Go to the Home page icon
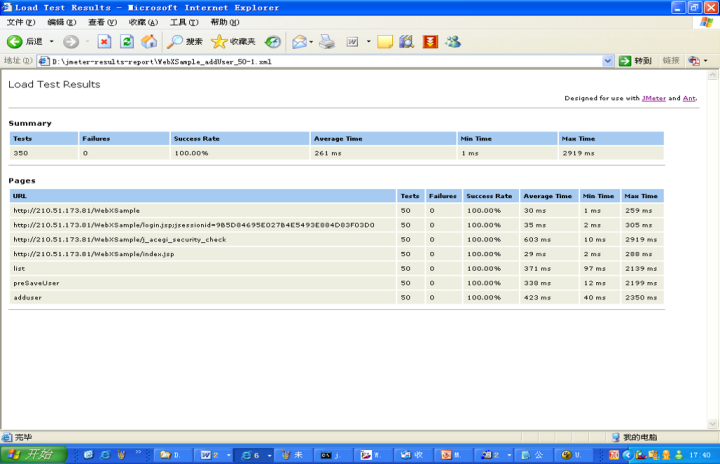720x464 pixels. [149, 42]
